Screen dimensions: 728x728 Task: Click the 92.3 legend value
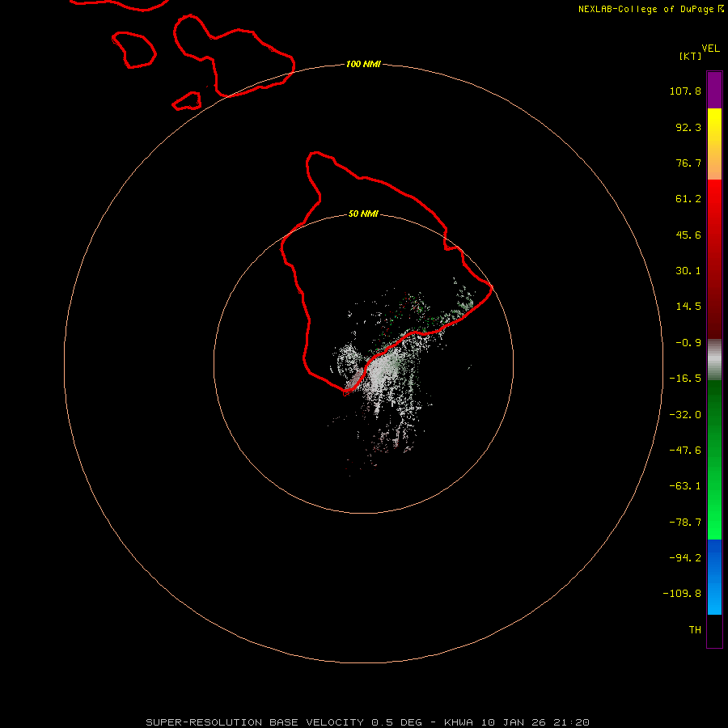point(688,127)
